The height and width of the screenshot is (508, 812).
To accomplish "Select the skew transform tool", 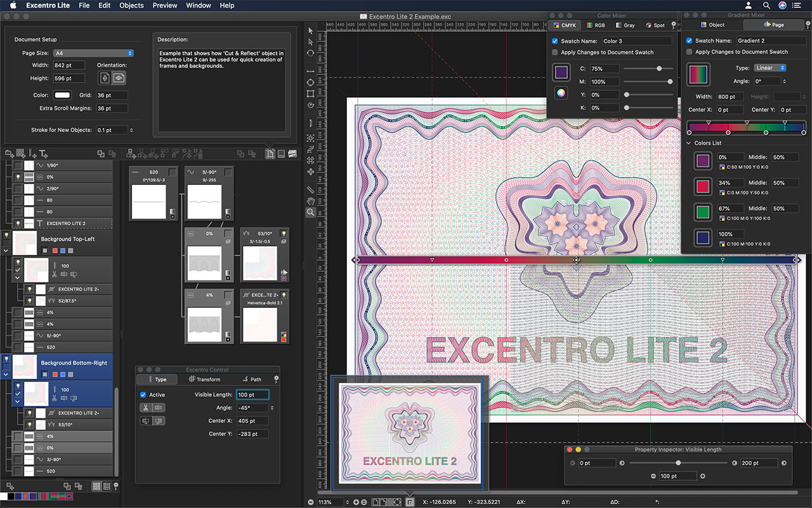I will pyautogui.click(x=310, y=149).
